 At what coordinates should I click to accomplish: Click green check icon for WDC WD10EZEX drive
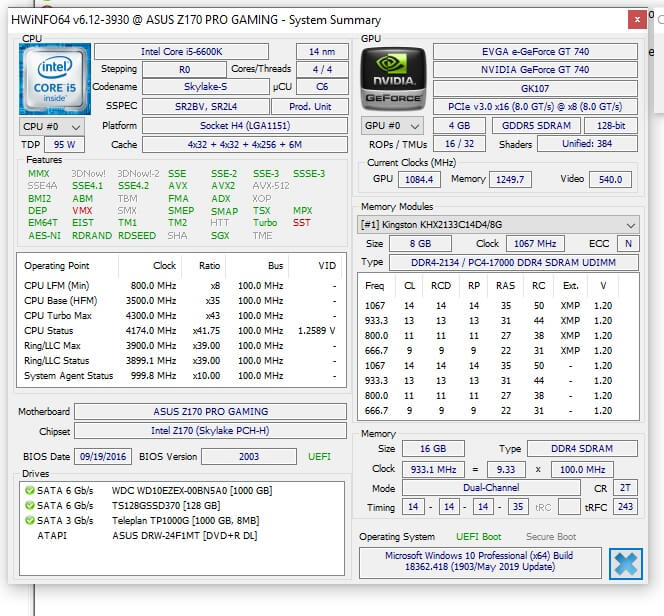click(28, 491)
